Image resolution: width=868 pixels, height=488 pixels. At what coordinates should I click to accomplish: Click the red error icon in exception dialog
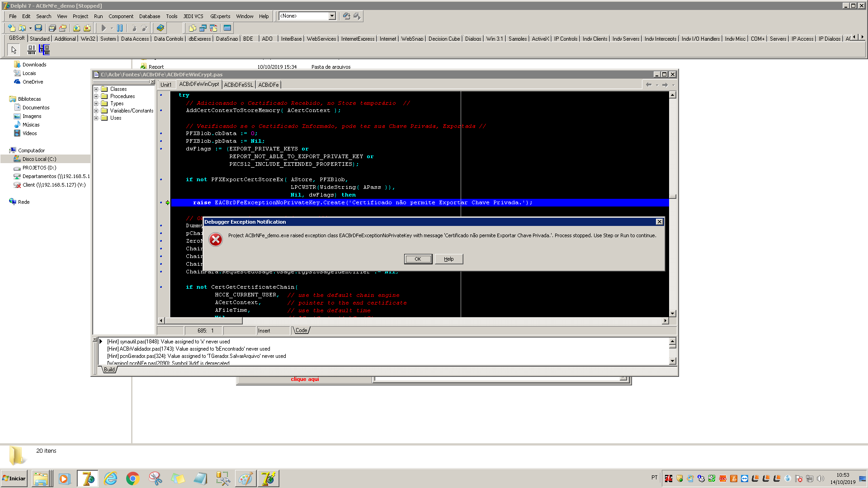[x=216, y=239]
